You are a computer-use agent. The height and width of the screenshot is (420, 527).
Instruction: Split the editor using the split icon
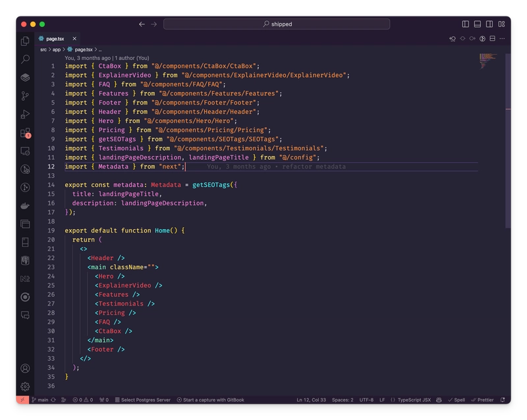(492, 39)
